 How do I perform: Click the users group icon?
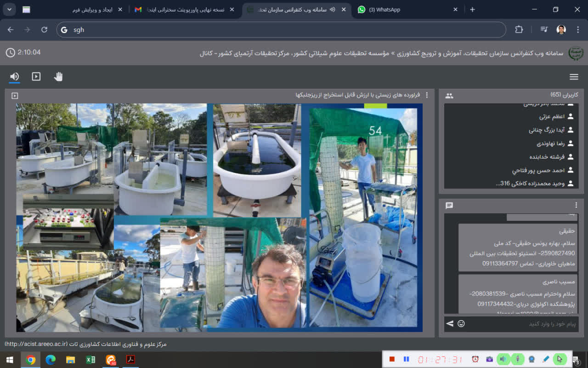click(449, 96)
